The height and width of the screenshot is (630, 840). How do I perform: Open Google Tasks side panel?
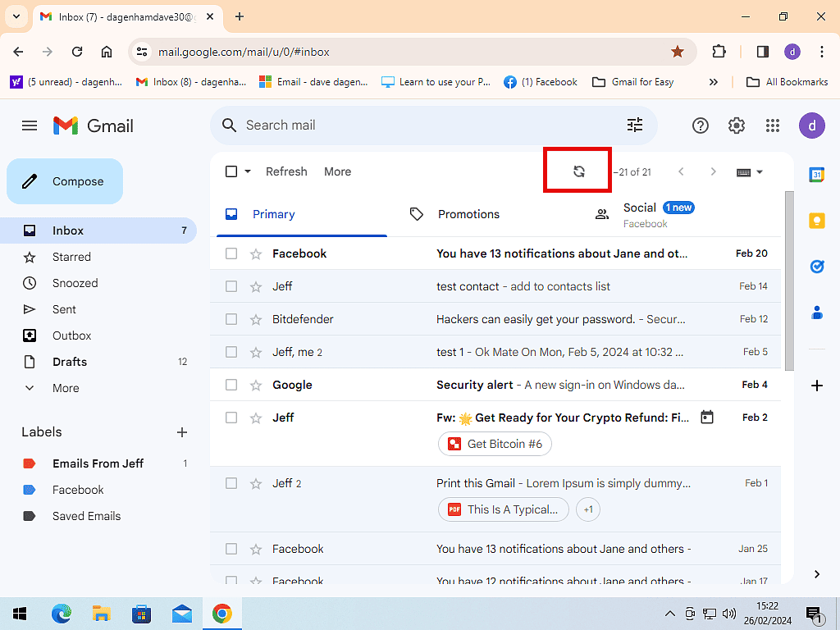click(816, 267)
